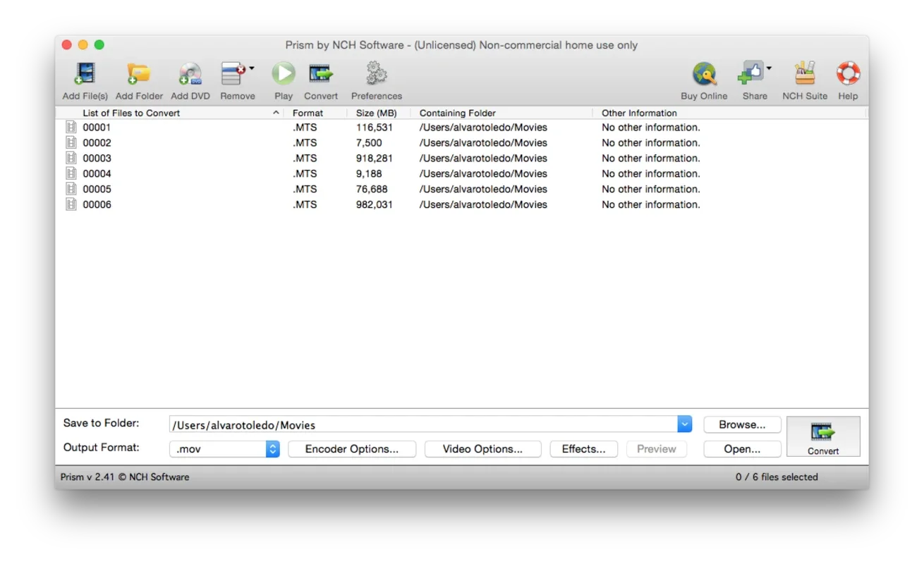Click the Prism v 2.41 status bar text
This screenshot has width=924, height=564.
[x=125, y=477]
